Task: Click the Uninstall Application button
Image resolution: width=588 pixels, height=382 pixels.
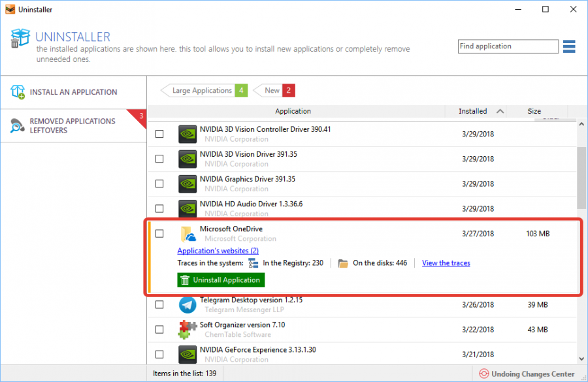Action: click(221, 280)
